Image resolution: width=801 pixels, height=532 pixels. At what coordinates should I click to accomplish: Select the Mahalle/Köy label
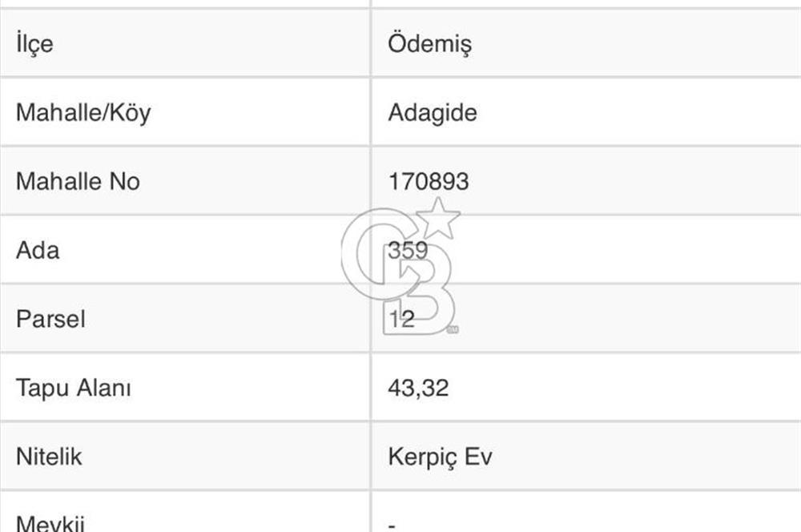pos(83,112)
